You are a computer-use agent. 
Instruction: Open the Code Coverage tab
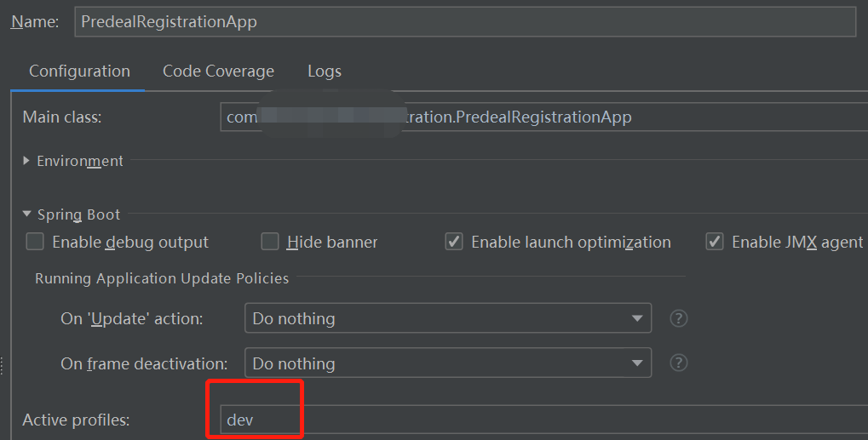pyautogui.click(x=218, y=71)
